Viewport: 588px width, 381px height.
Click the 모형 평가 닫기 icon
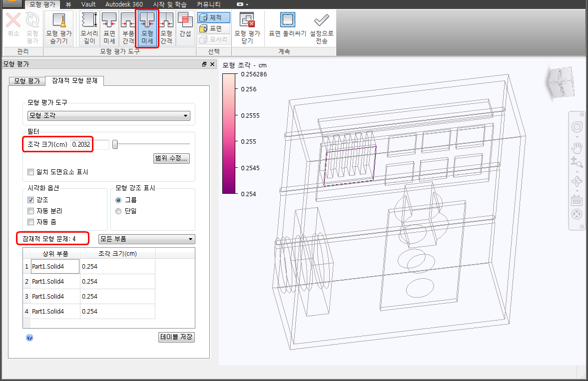(x=247, y=20)
